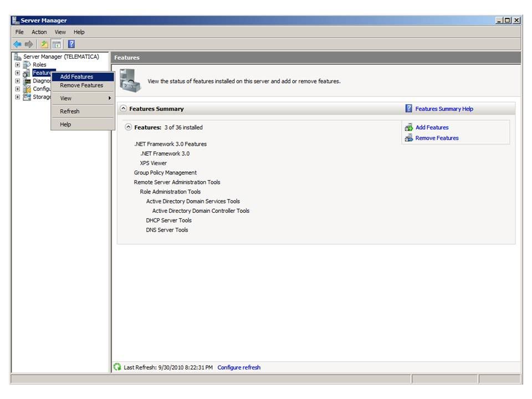This screenshot has width=532, height=399.
Task: Open the Action menu in menu bar
Action: click(x=39, y=32)
